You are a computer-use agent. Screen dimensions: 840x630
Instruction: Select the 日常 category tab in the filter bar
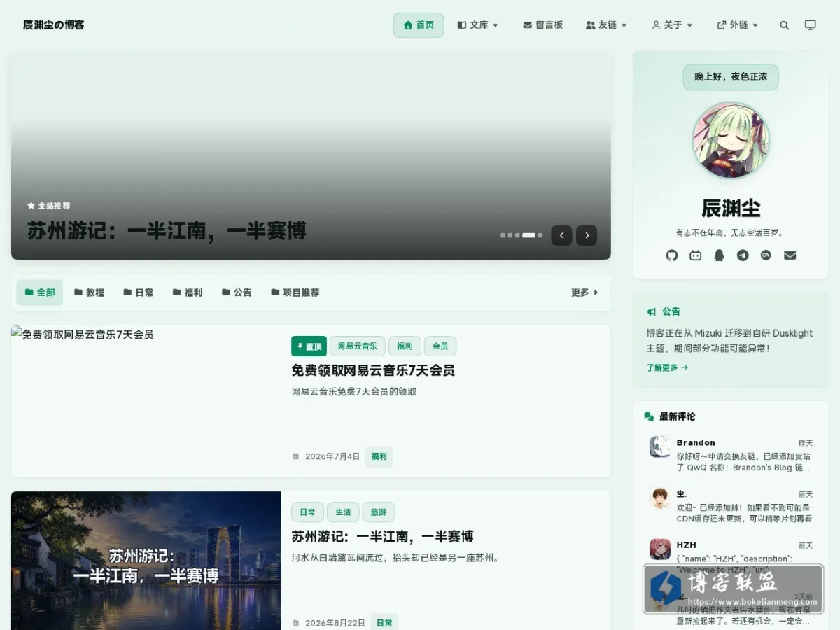coord(139,293)
